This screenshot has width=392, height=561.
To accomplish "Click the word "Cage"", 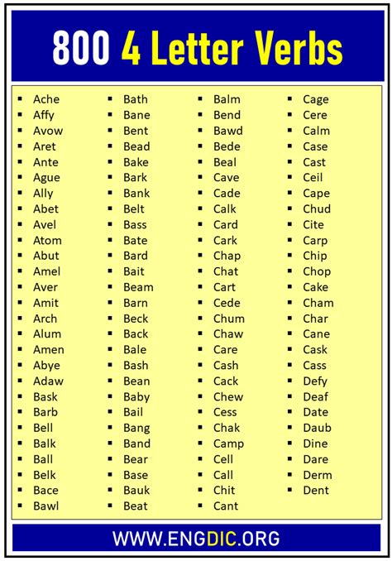I will (315, 100).
